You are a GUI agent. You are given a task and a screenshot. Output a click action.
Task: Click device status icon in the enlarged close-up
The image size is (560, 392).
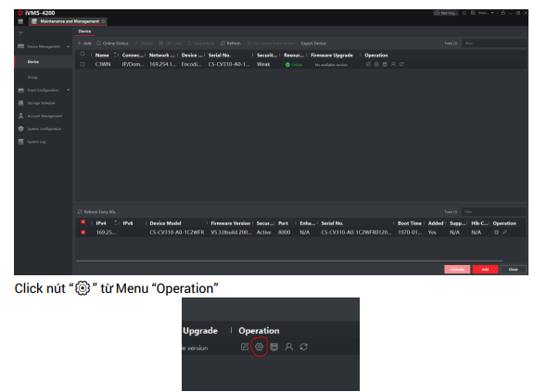tap(274, 347)
